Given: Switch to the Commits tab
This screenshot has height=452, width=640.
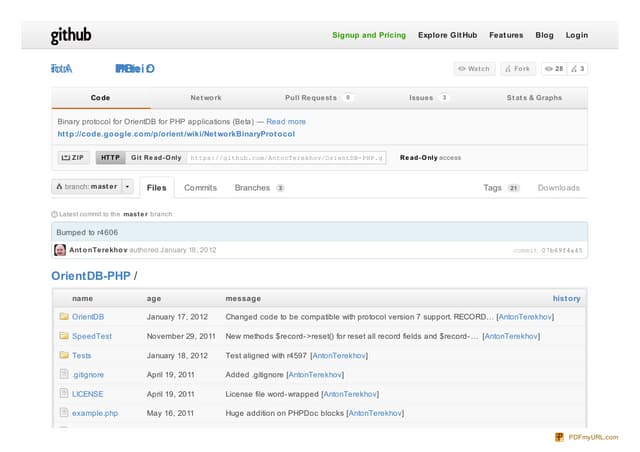Looking at the screenshot, I should [x=200, y=188].
